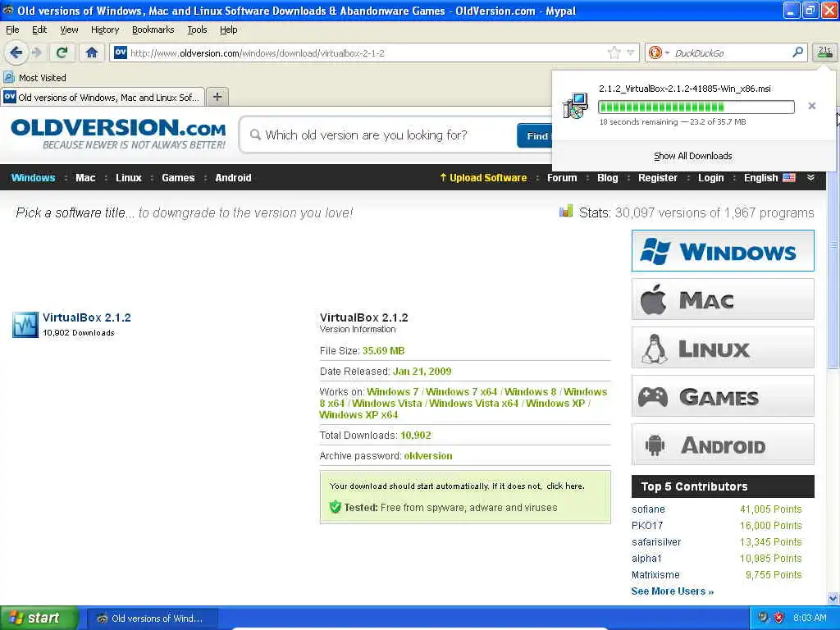Click the page scroll-down arrow
This screenshot has height=630, width=840.
tap(833, 598)
